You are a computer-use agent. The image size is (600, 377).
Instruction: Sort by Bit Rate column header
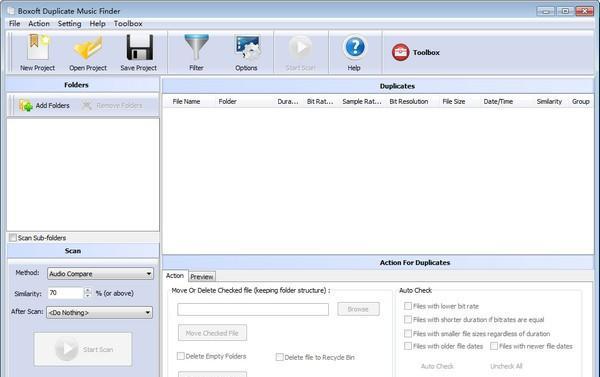point(320,101)
